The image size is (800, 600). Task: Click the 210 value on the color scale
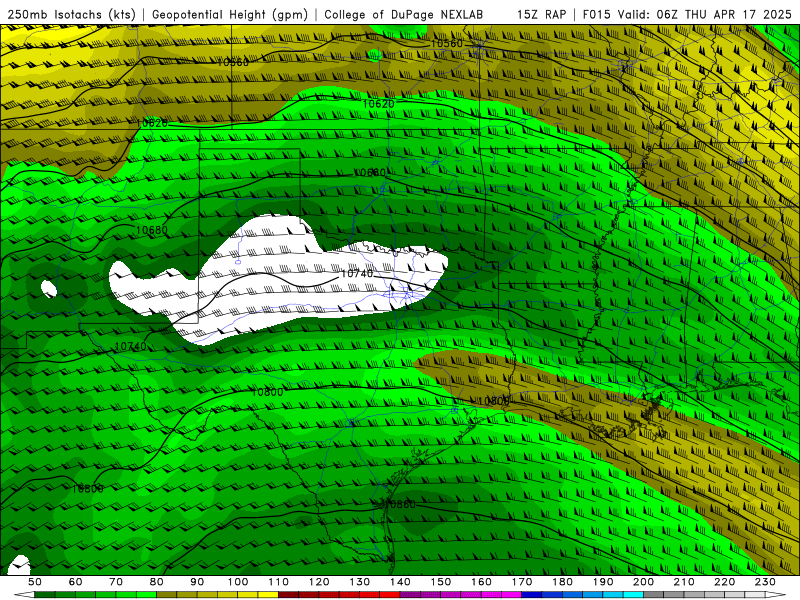click(685, 582)
